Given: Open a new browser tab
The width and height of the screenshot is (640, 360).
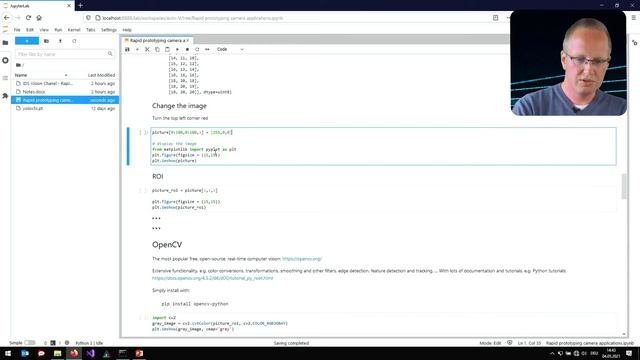Looking at the screenshot, I should tap(80, 5).
